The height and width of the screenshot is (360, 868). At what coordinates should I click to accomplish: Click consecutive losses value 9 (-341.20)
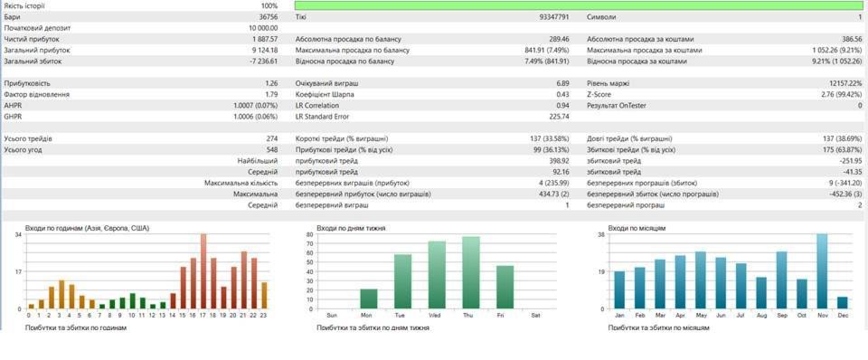[x=844, y=183]
